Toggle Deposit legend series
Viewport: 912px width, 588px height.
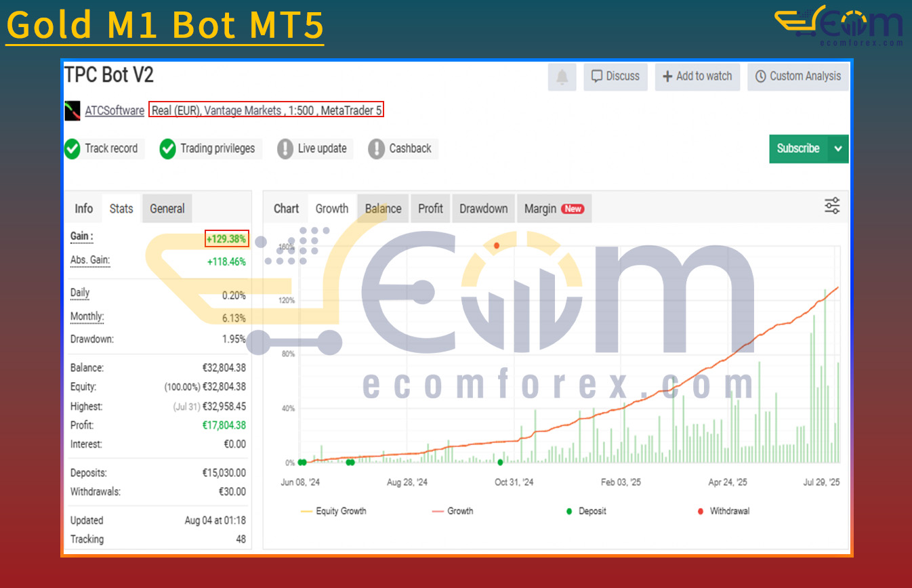point(585,511)
